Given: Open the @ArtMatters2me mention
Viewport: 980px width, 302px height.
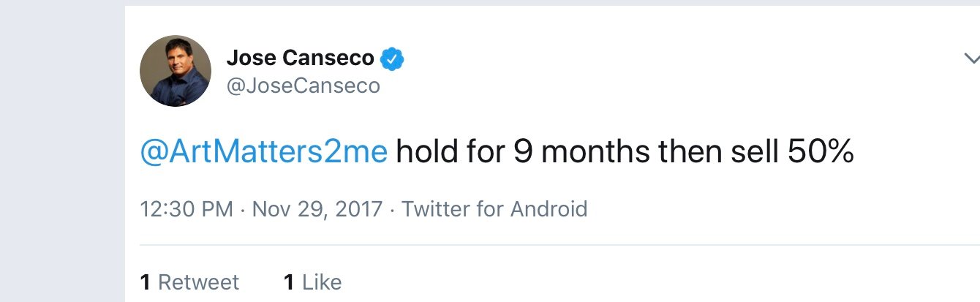Looking at the screenshot, I should click(263, 153).
